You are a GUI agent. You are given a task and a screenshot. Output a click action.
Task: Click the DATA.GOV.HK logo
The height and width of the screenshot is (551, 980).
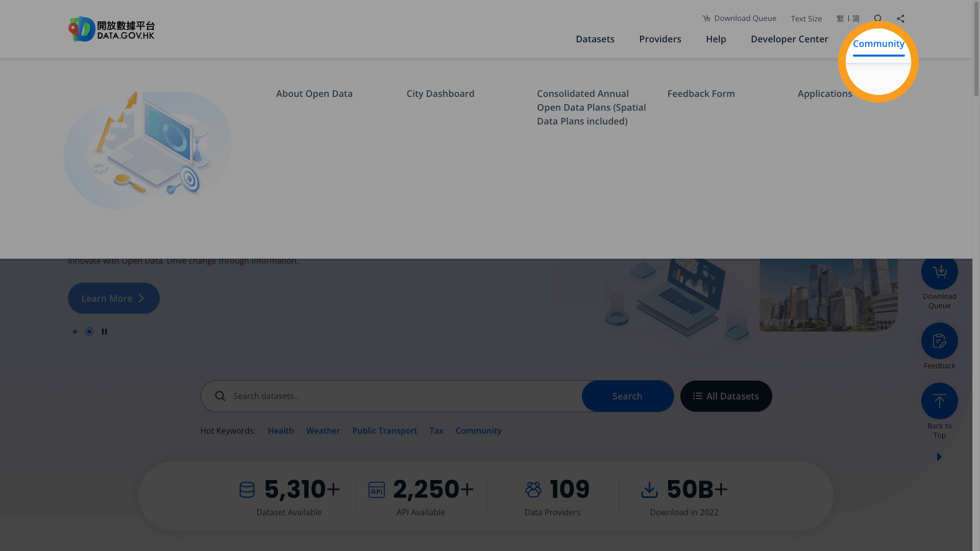click(x=111, y=29)
